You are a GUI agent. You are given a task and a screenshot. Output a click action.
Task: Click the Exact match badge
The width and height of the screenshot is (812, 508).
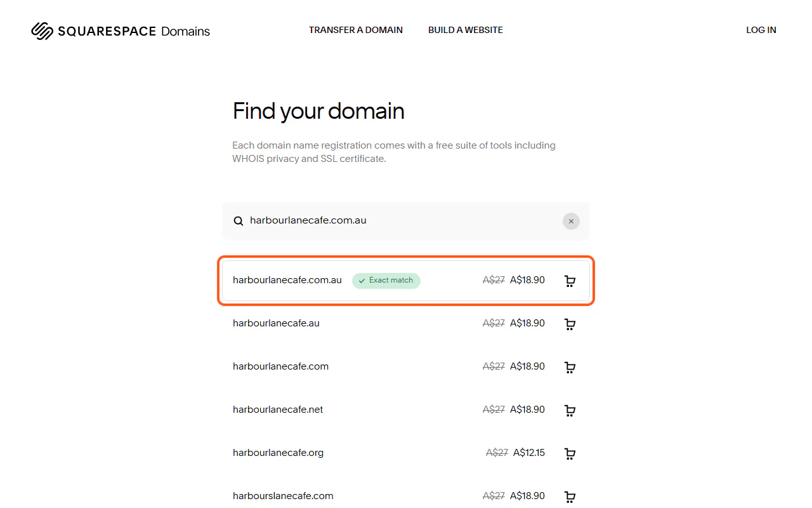[386, 281]
